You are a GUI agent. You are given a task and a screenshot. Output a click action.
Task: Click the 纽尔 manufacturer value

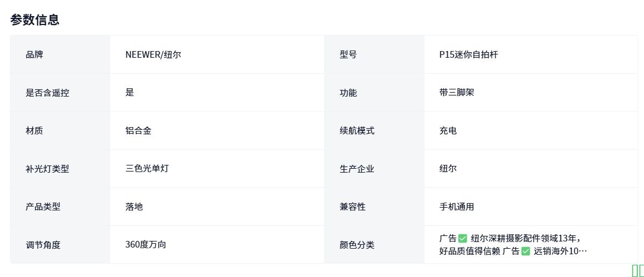[x=448, y=168]
